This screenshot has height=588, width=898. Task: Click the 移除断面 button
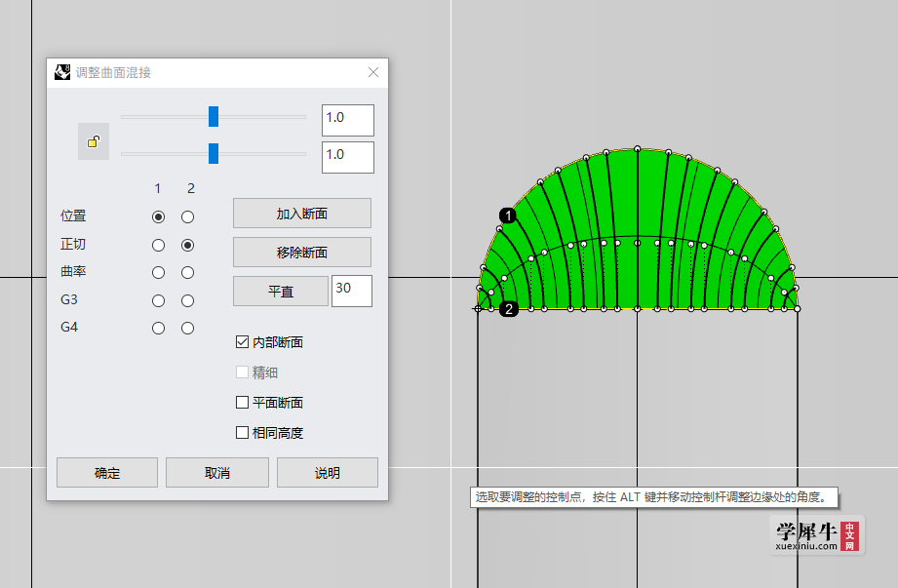302,252
